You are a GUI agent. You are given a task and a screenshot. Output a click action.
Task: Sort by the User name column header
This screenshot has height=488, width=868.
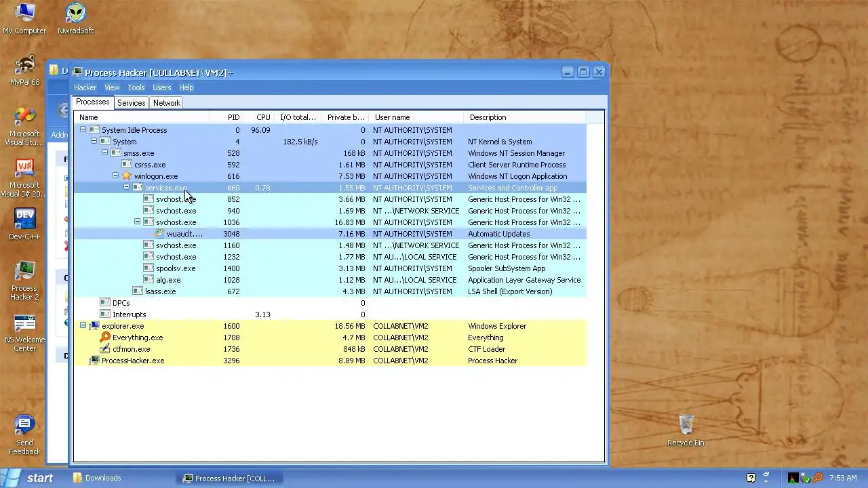pos(417,117)
